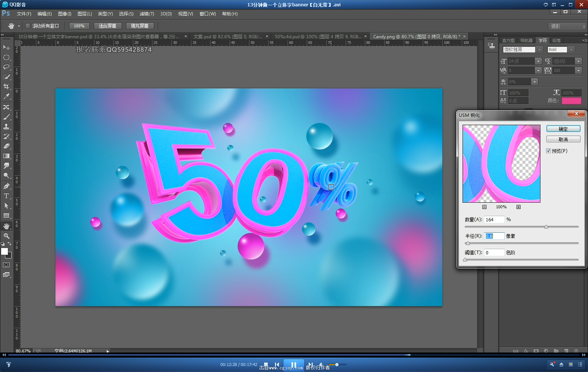Select the Quick Selection tool
Screen dimensions: 588x372
(6, 77)
